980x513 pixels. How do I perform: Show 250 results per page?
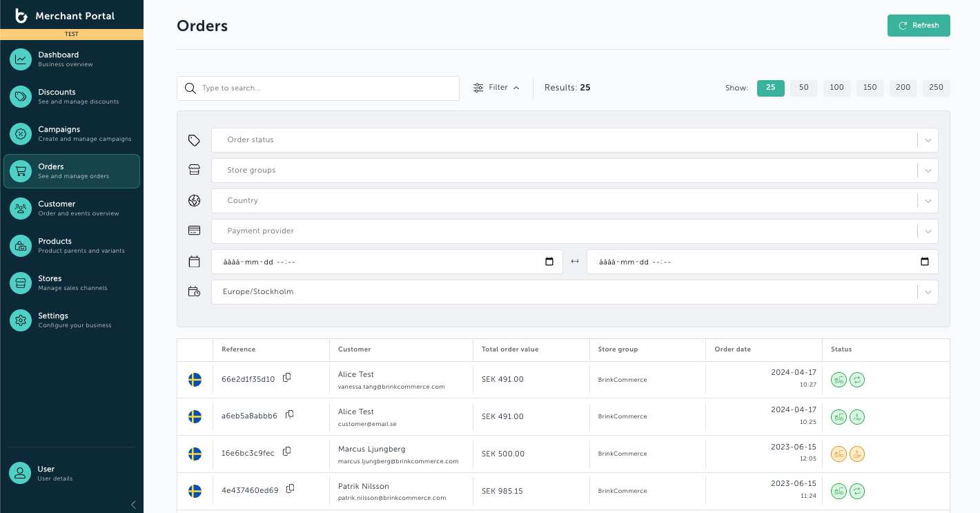pyautogui.click(x=937, y=88)
